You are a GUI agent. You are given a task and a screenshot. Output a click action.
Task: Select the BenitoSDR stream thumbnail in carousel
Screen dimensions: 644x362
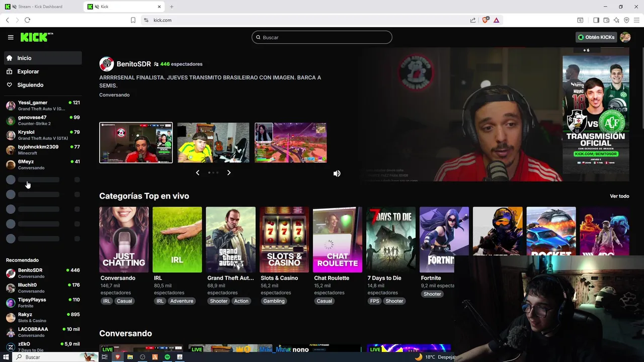pos(136,143)
